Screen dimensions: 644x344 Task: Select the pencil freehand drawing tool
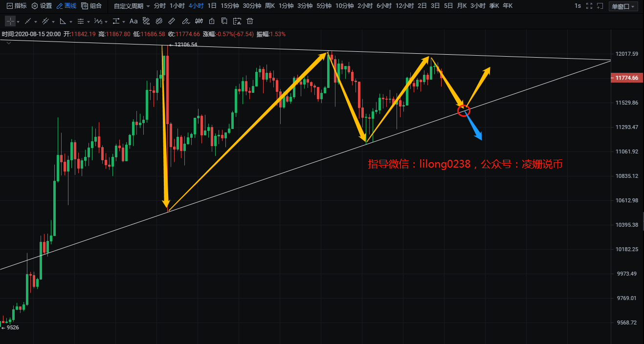click(x=185, y=21)
